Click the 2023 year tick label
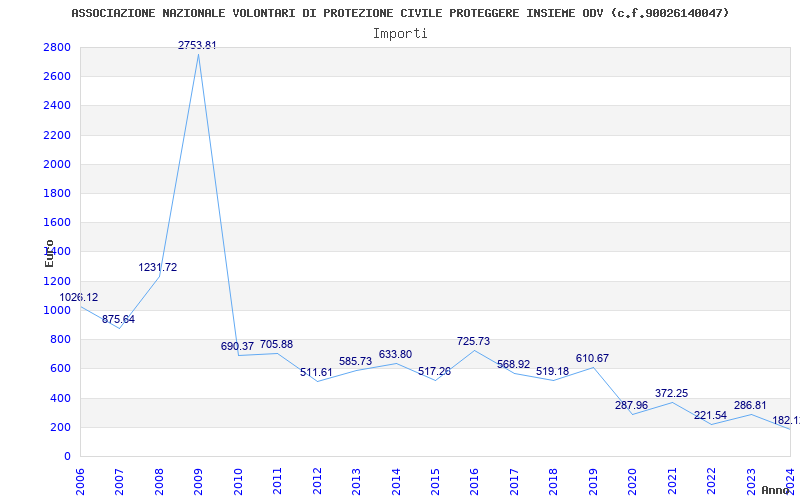The image size is (800, 500). (751, 482)
